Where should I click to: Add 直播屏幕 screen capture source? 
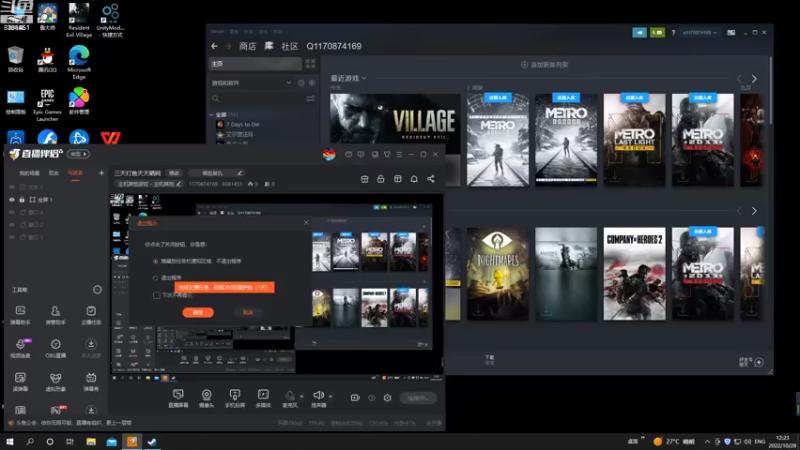click(178, 398)
